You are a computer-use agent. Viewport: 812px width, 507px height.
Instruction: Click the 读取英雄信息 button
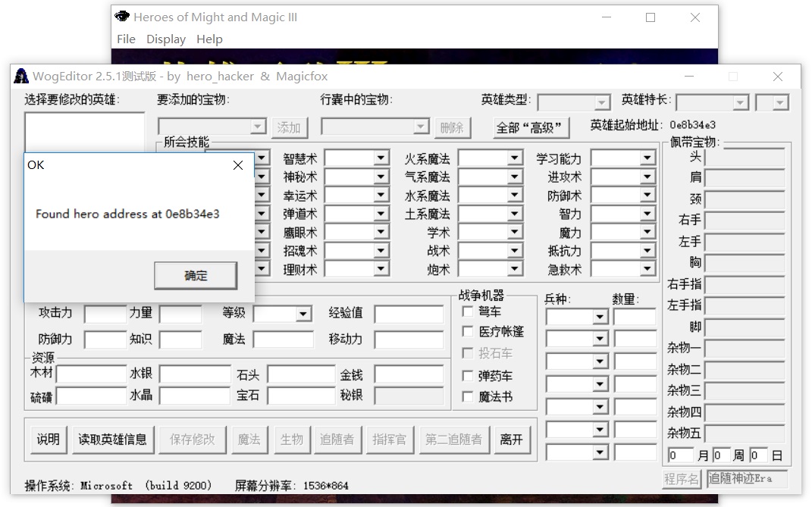coord(113,440)
